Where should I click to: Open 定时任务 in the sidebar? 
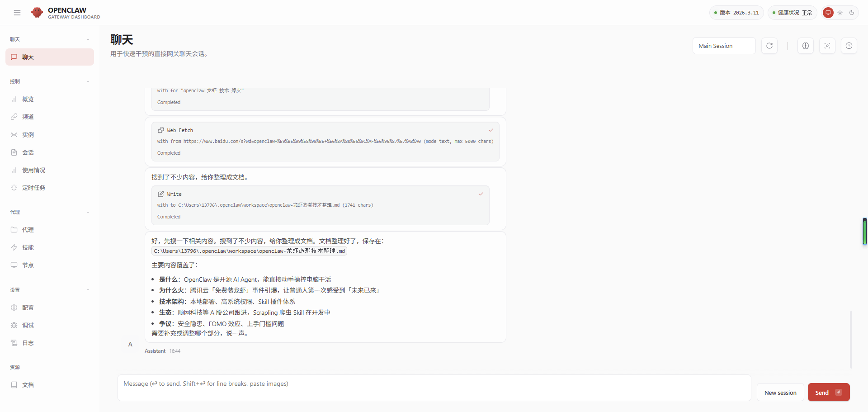[x=50, y=188]
